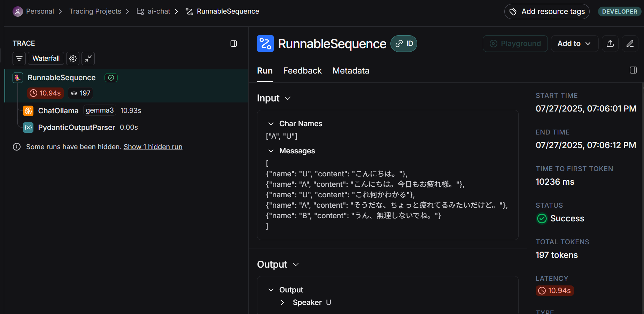The height and width of the screenshot is (314, 644).
Task: Click the gemma3 model tag
Action: (100, 110)
